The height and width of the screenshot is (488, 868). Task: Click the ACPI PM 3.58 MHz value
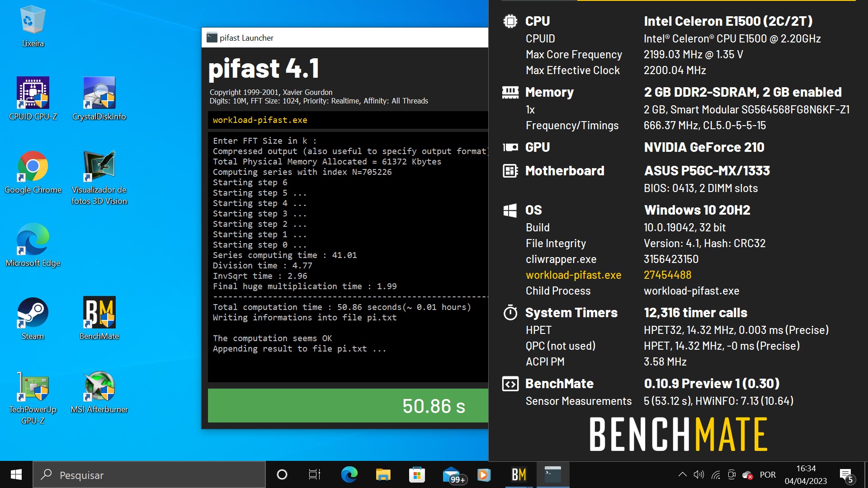click(665, 362)
